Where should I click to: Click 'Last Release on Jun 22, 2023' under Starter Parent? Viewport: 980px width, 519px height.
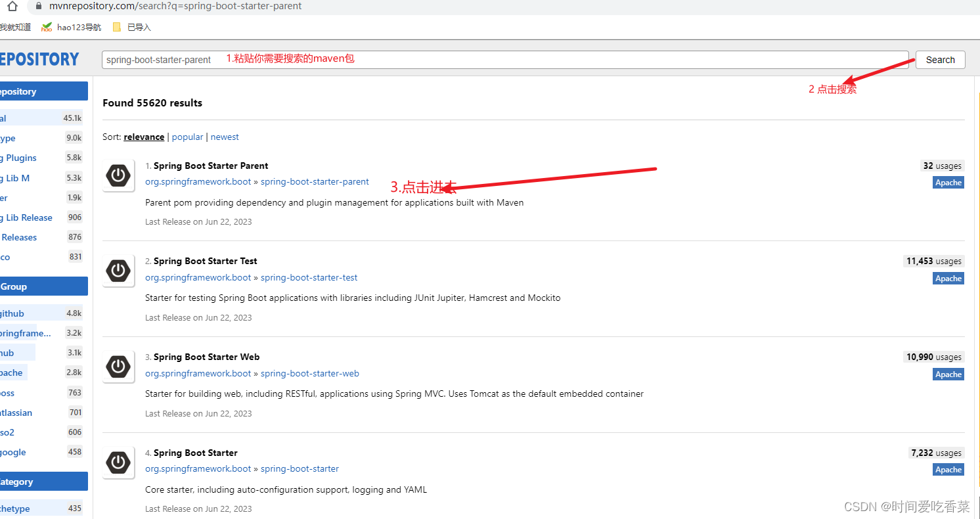198,222
